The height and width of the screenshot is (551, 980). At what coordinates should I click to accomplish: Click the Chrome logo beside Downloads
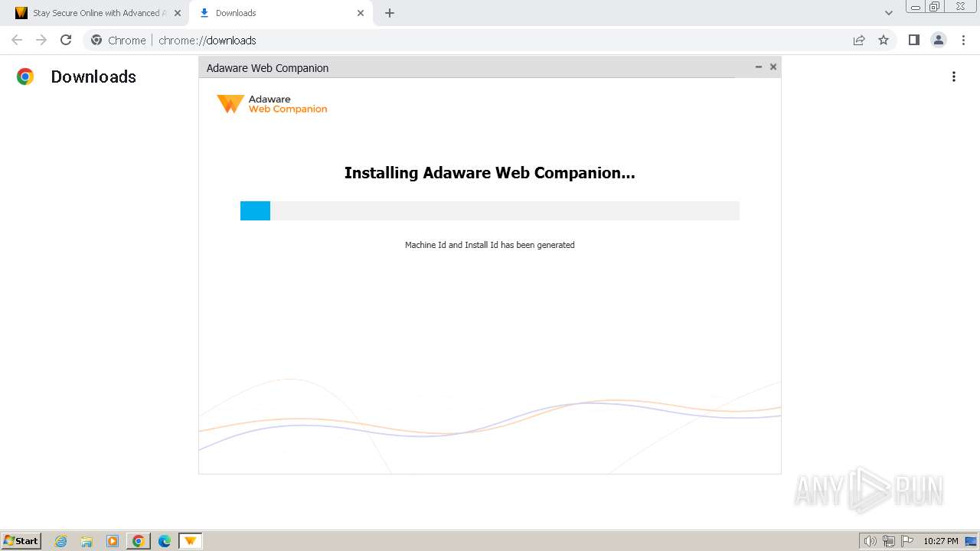point(25,77)
